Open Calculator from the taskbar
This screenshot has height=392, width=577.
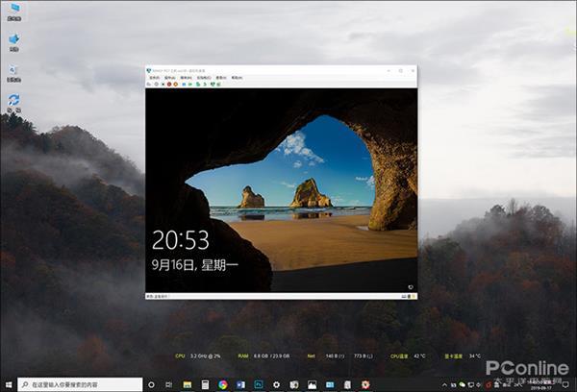[205, 384]
